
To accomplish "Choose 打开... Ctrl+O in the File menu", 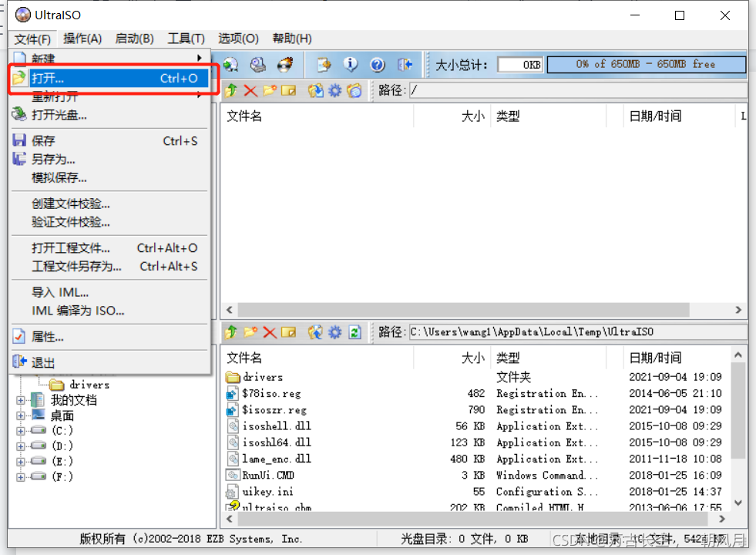I will tap(110, 78).
